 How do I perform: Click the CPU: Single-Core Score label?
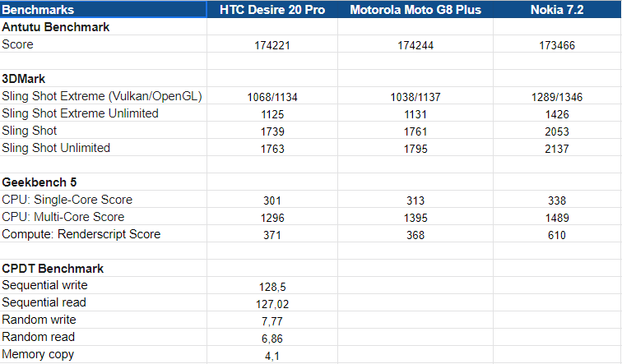coord(67,200)
